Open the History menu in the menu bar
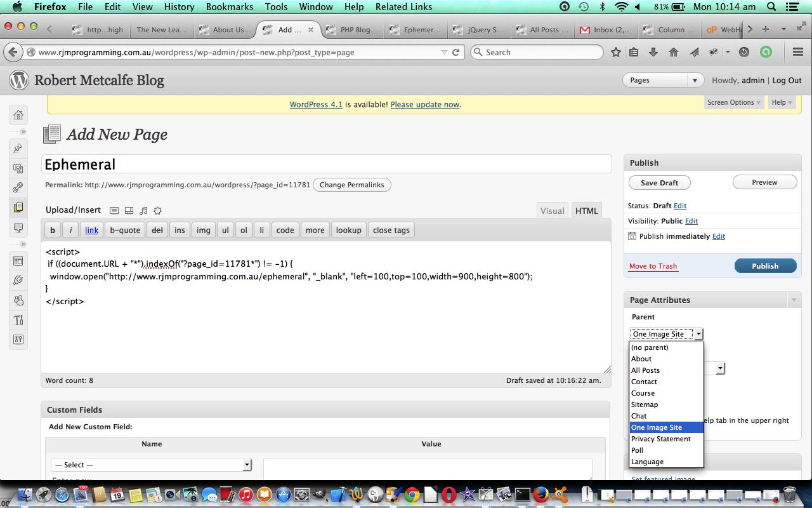Image resolution: width=812 pixels, height=508 pixels. click(x=180, y=7)
